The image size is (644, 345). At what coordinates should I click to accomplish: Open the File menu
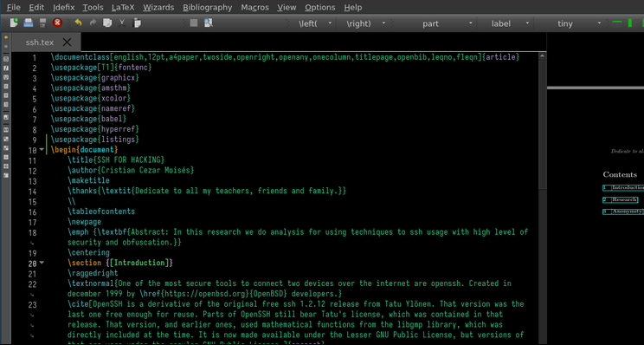(x=14, y=8)
